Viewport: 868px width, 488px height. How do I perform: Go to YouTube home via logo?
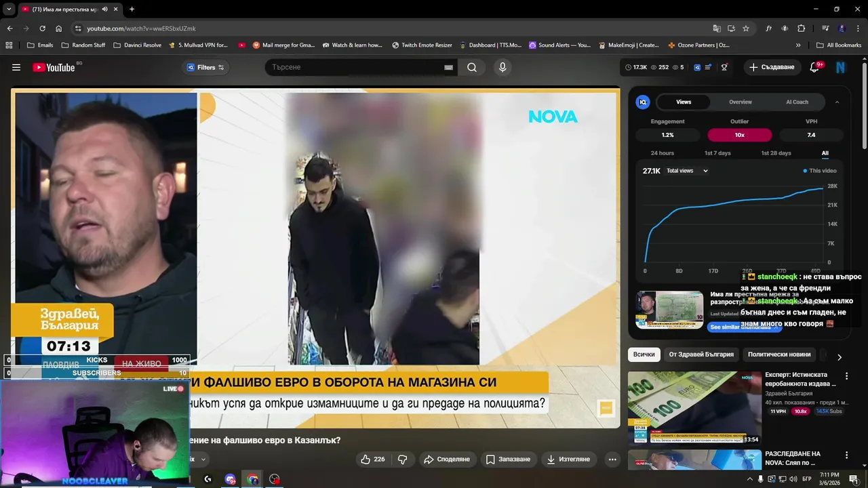tap(54, 67)
